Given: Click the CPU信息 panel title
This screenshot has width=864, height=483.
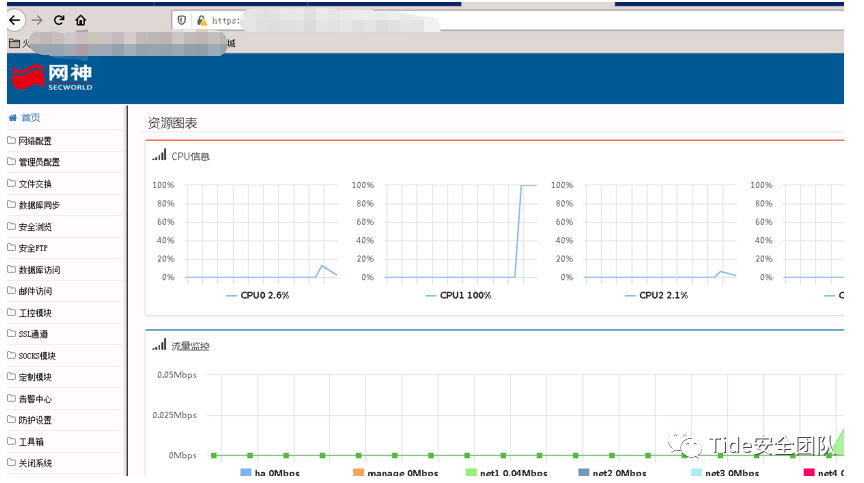Looking at the screenshot, I should pyautogui.click(x=191, y=156).
